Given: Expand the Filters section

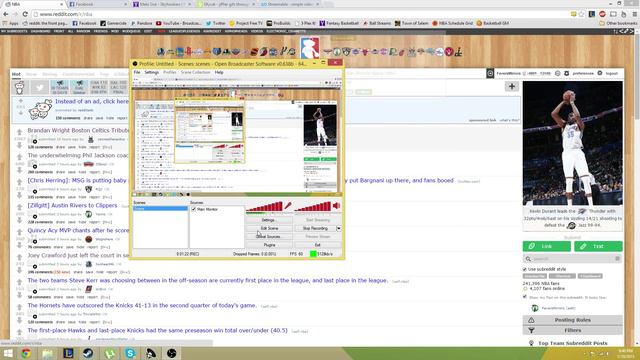Looking at the screenshot, I should click(x=572, y=330).
